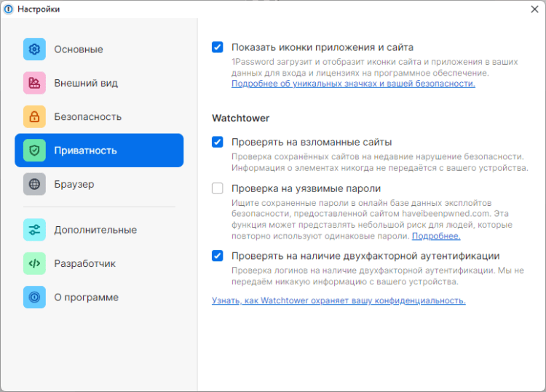The width and height of the screenshot is (546, 392).
Task: Open link about unique icons and security
Action: (x=353, y=84)
